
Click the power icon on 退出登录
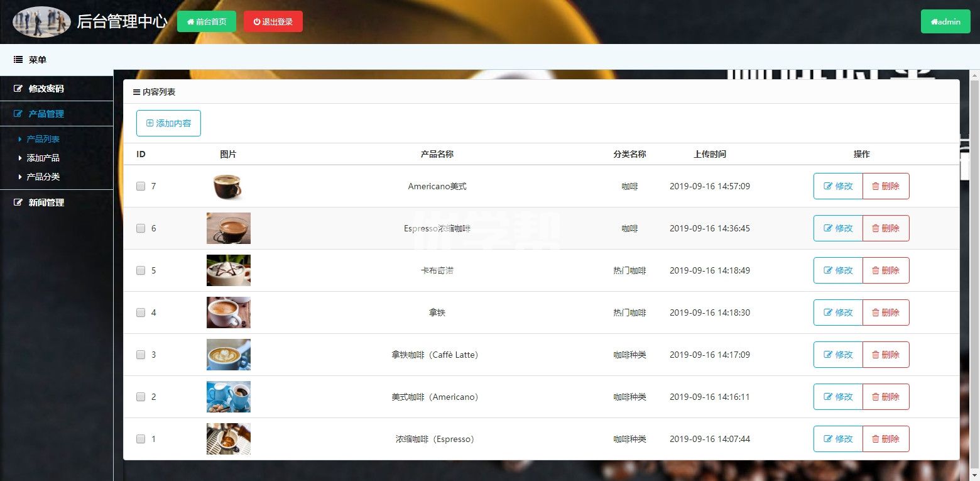[x=256, y=21]
